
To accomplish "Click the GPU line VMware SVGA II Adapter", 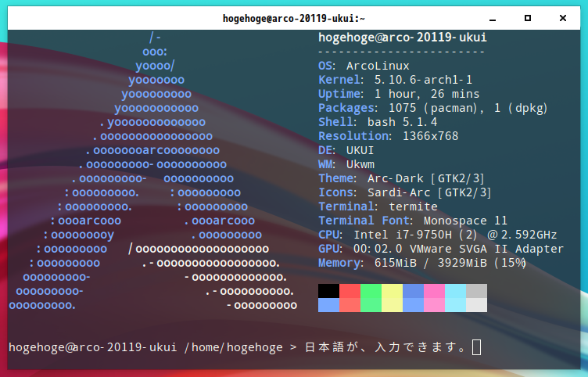I will point(441,249).
